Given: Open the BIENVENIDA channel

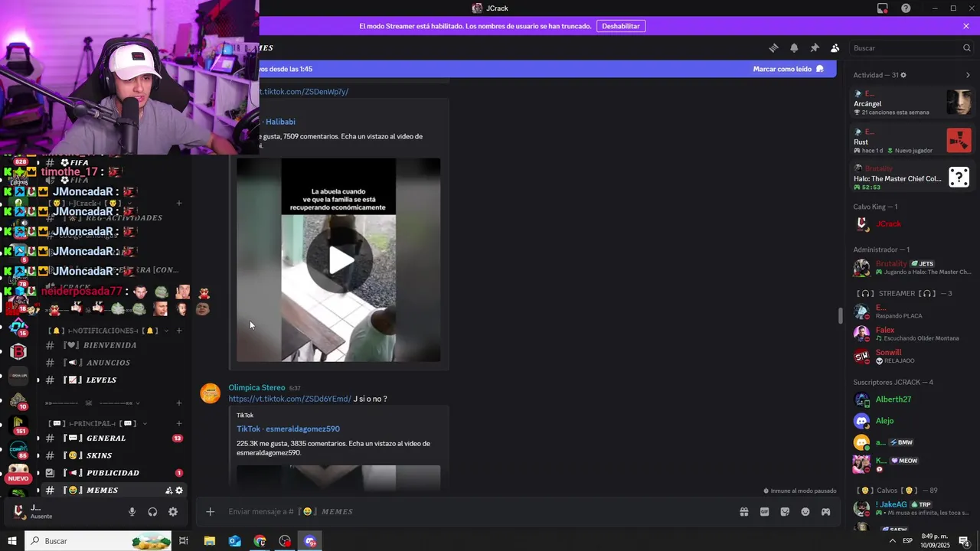Looking at the screenshot, I should tap(113, 345).
